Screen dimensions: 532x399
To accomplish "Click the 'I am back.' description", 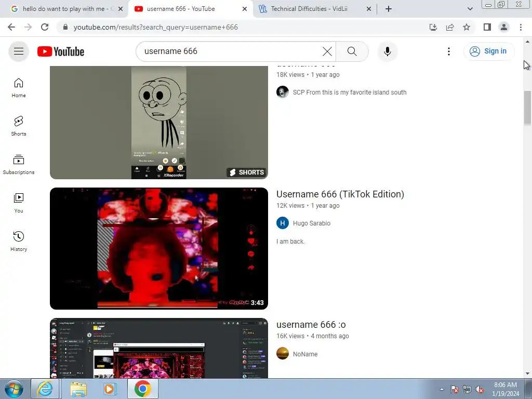I will coord(290,241).
